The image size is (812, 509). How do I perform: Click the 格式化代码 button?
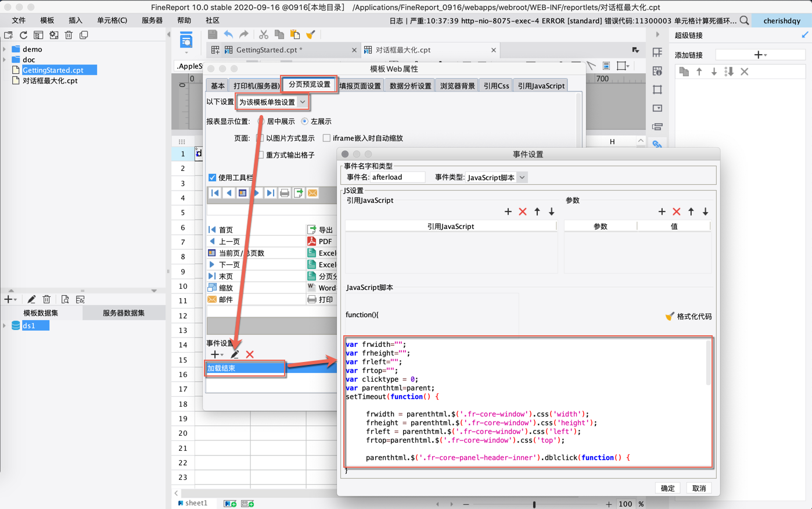(x=688, y=317)
